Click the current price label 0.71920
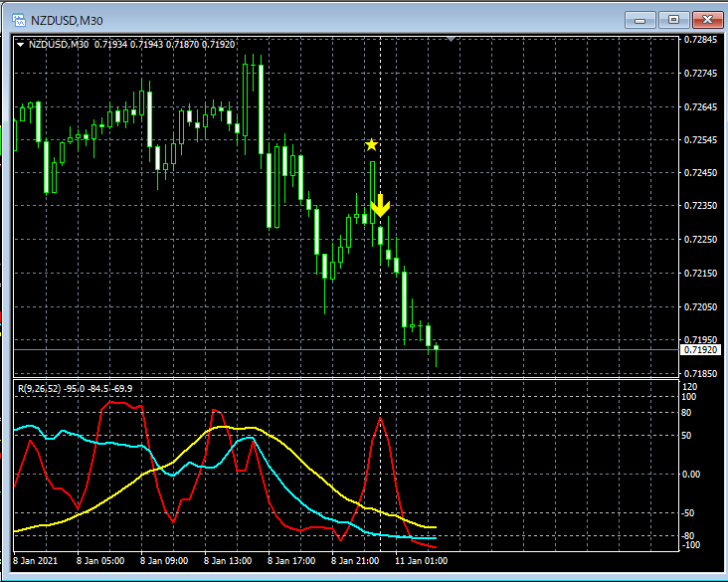Screen dimensions: 728x582 (700, 350)
